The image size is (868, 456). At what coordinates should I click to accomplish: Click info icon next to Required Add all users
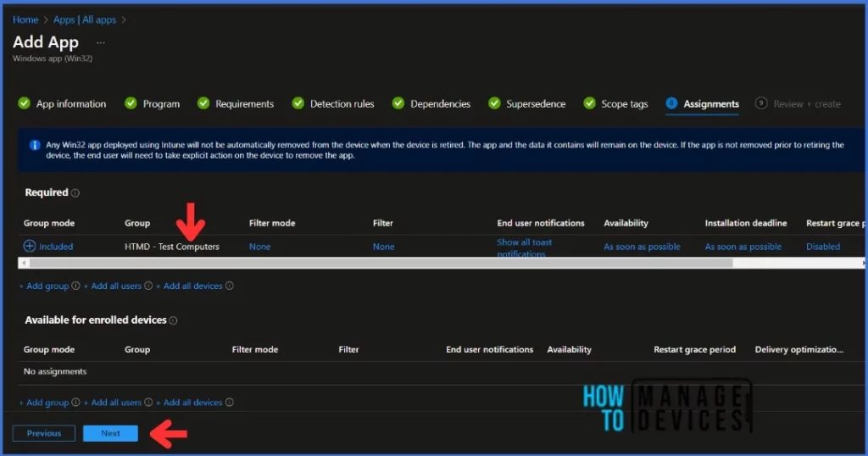click(x=148, y=286)
